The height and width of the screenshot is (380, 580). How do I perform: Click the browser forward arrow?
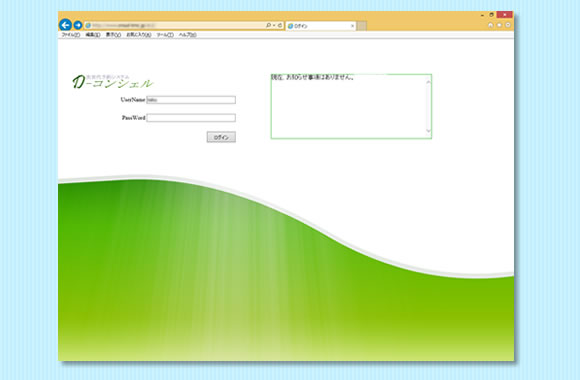pos(78,25)
